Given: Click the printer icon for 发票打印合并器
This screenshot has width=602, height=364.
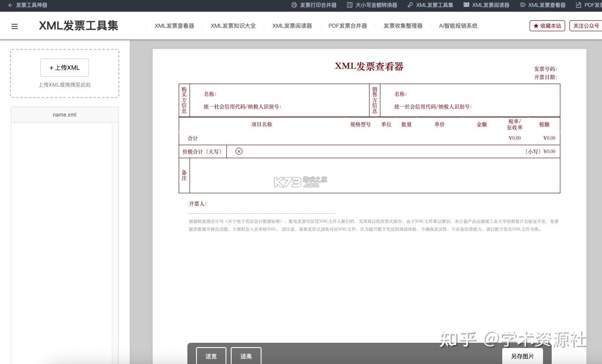Looking at the screenshot, I should point(294,5).
